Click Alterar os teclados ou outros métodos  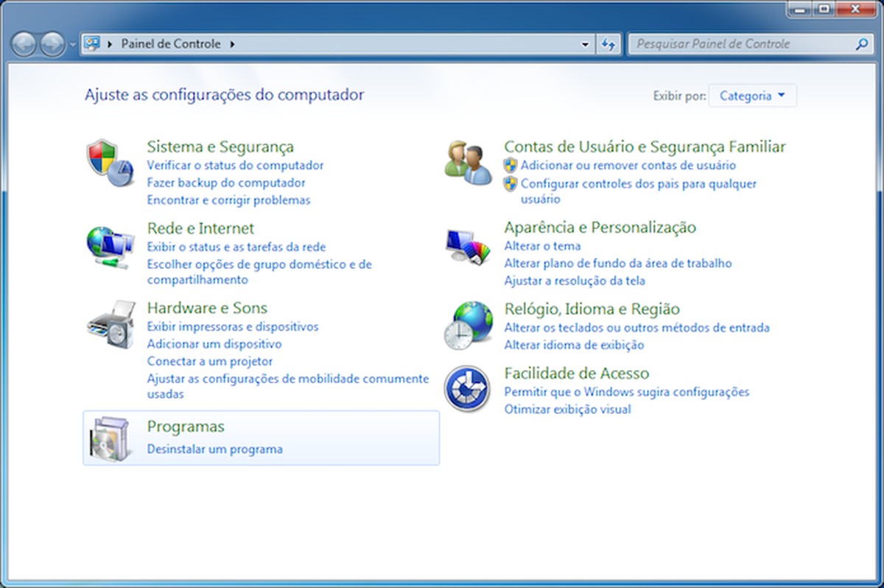[x=637, y=327]
